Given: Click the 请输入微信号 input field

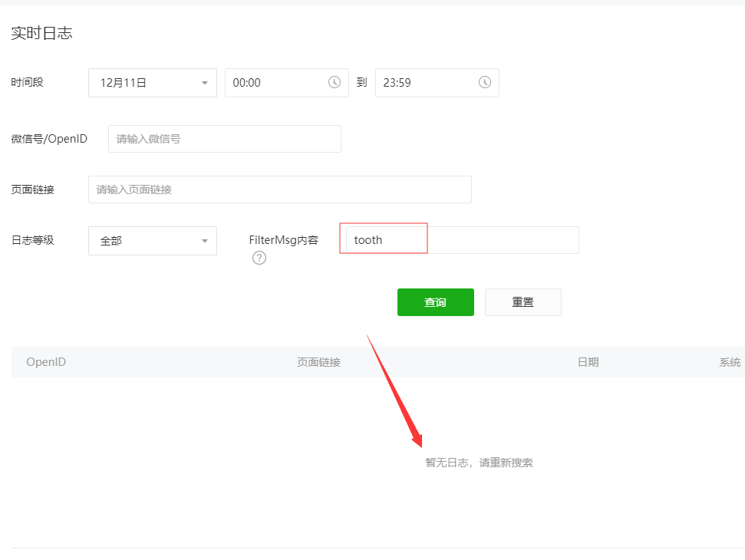Looking at the screenshot, I should (x=225, y=139).
